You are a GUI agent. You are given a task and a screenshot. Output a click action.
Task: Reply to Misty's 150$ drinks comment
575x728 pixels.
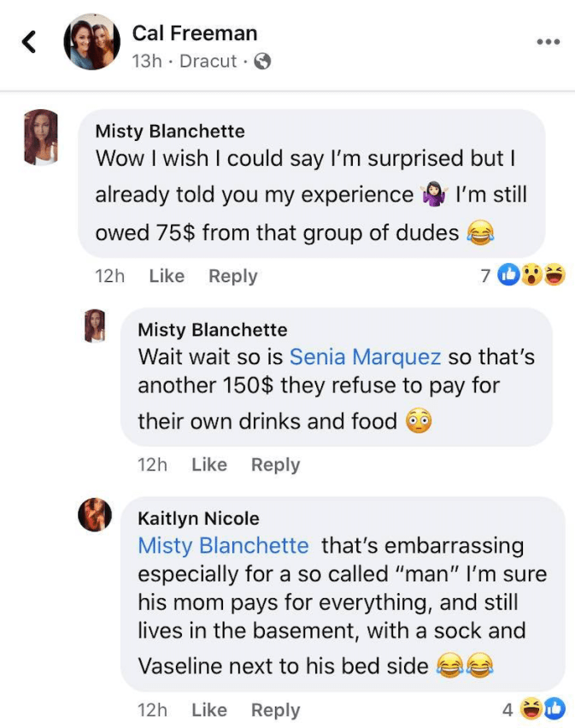coord(275,465)
